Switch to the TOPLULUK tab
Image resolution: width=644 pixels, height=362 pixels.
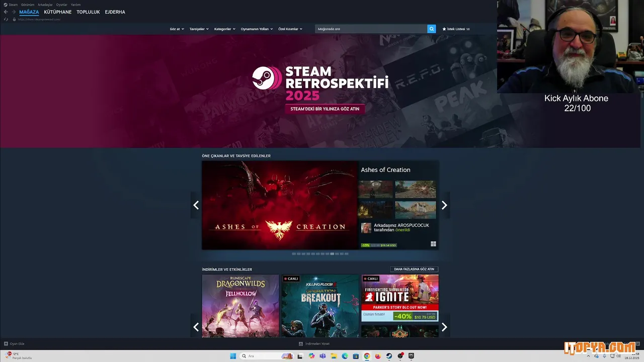click(88, 12)
